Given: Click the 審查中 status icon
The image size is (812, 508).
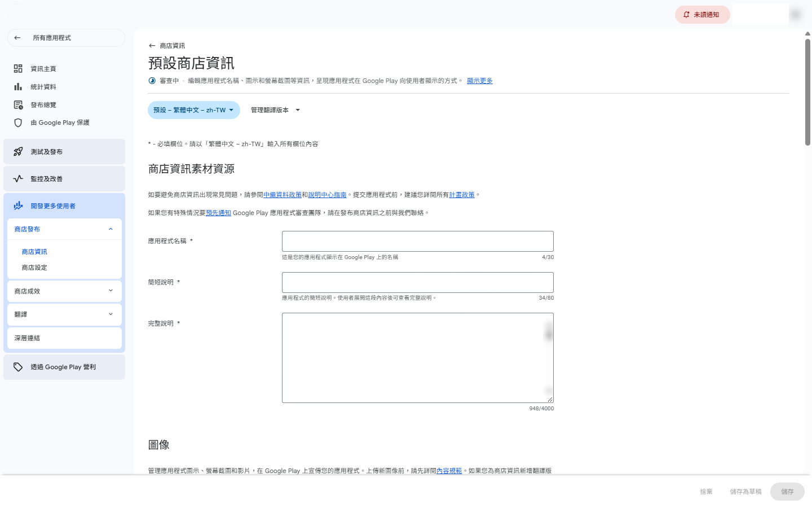Looking at the screenshot, I should (x=152, y=81).
